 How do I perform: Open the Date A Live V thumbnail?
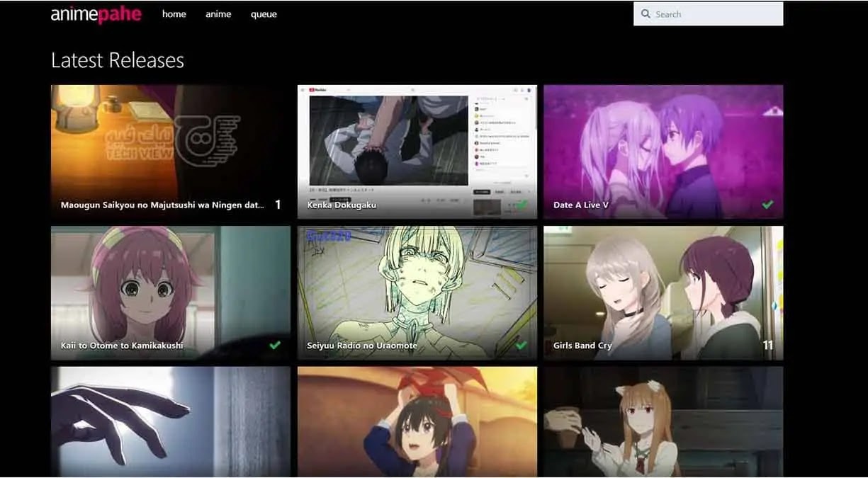(663, 152)
